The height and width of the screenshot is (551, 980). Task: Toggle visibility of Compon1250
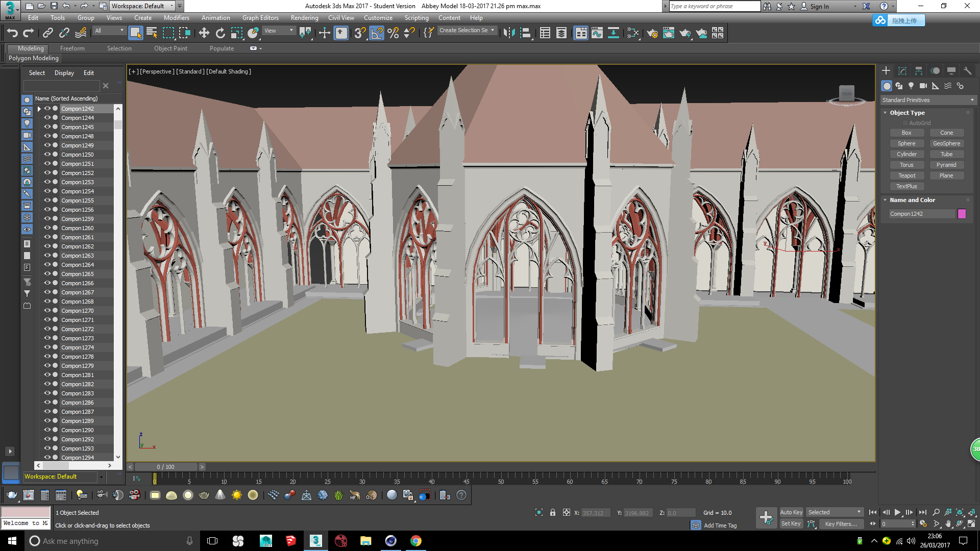(x=47, y=155)
